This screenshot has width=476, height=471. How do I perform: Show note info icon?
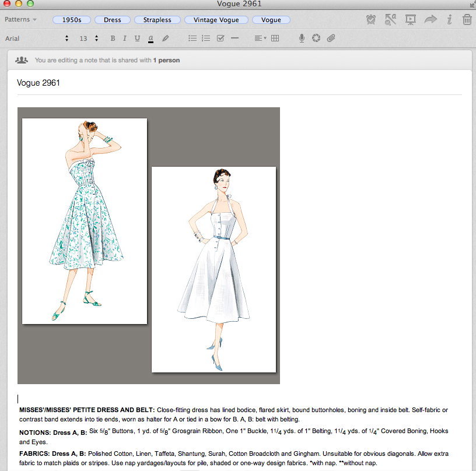click(x=449, y=20)
